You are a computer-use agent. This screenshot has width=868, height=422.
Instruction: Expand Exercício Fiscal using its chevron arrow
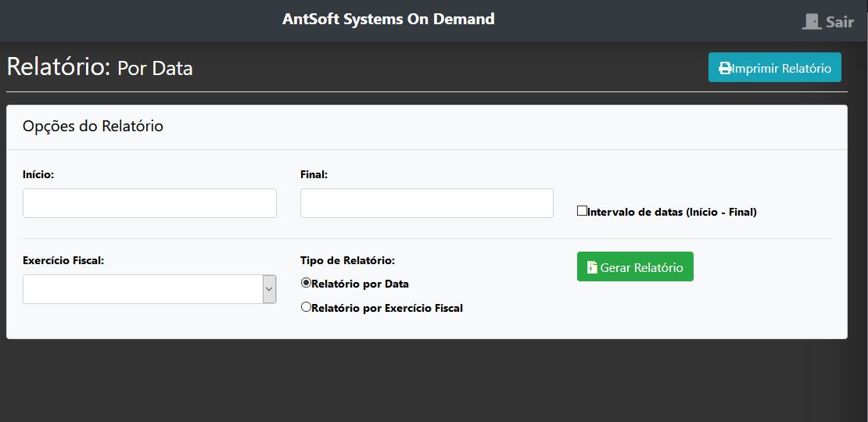click(269, 289)
